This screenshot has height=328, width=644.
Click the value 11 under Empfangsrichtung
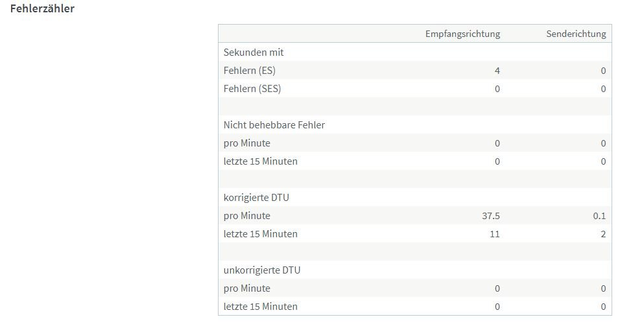point(494,234)
